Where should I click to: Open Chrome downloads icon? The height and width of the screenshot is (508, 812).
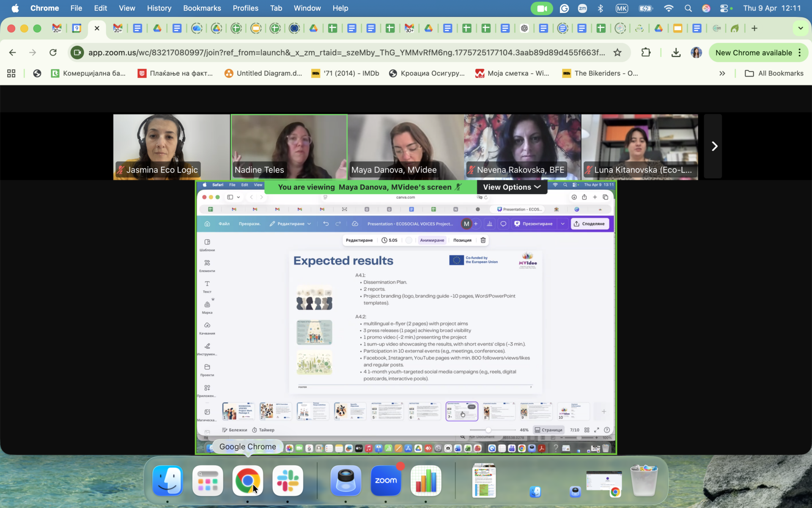point(676,52)
